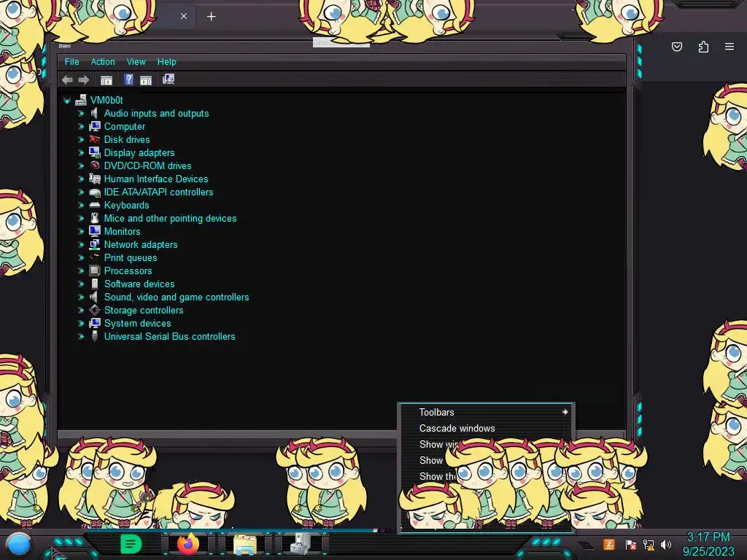Choose Cascade windows from context menu
The image size is (747, 560).
tap(486, 428)
